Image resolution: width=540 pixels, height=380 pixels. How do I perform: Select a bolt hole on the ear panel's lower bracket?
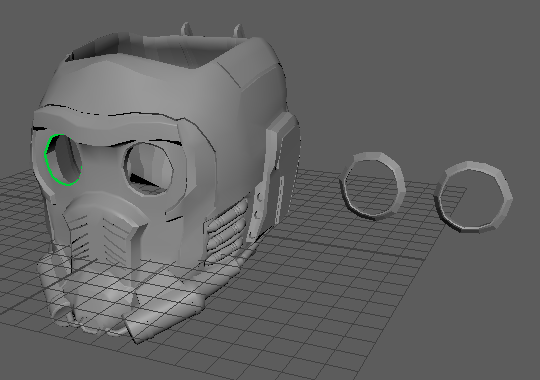259,197
